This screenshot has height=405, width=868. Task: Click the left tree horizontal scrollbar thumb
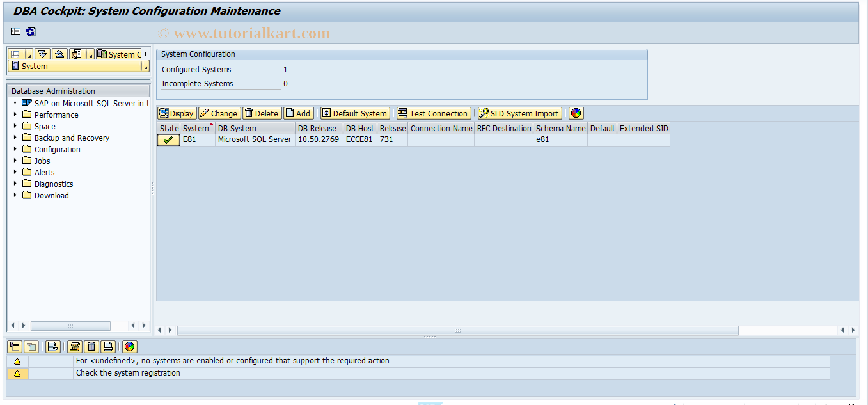(x=70, y=326)
